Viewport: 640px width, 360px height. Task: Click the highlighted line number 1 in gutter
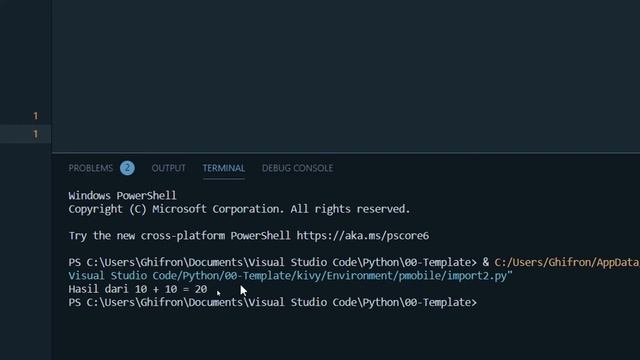(36, 134)
